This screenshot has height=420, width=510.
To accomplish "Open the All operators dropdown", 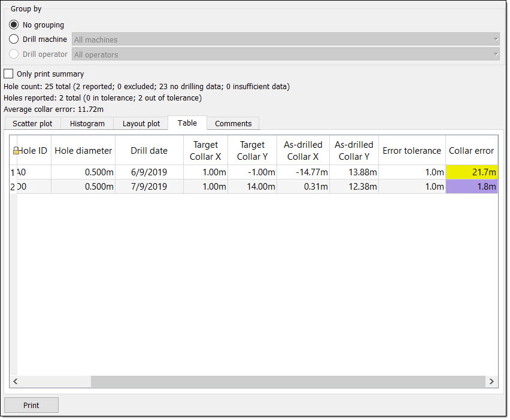I will pos(286,54).
